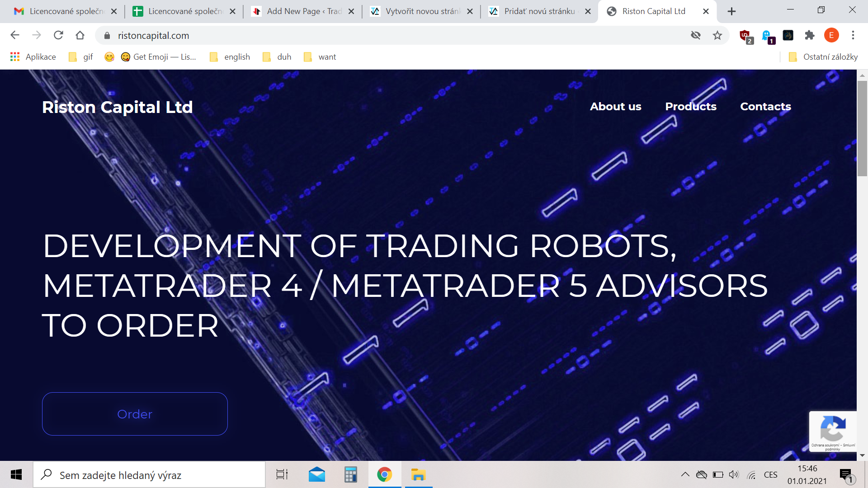Screen dimensions: 868x488
Task: Show hidden system tray icons
Action: [685, 474]
